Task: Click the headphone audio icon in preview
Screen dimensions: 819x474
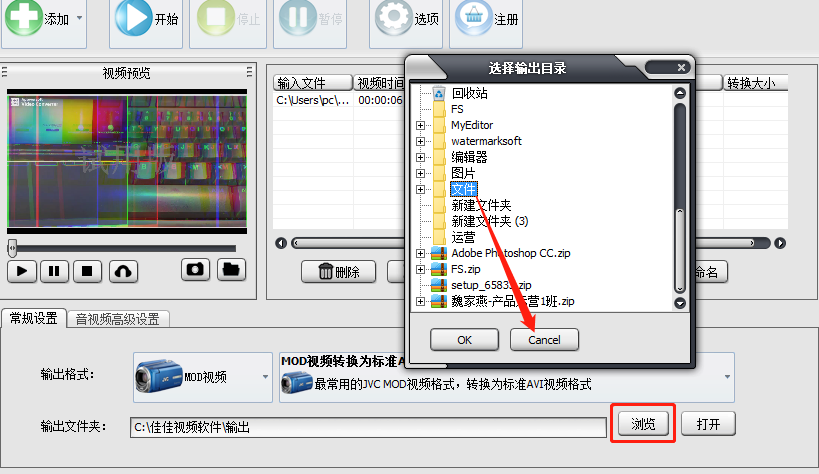Action: click(x=123, y=271)
